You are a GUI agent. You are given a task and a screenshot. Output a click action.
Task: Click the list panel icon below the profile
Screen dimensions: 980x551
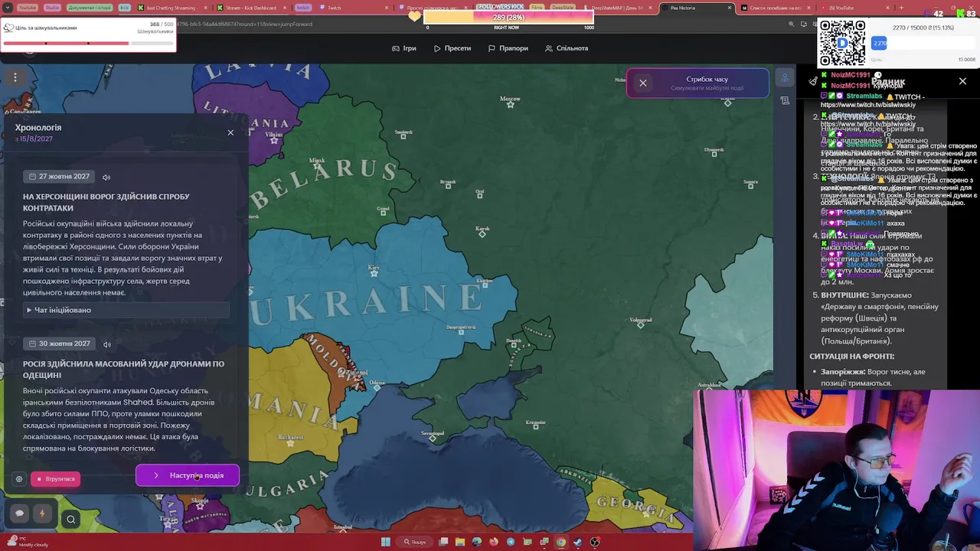[785, 100]
